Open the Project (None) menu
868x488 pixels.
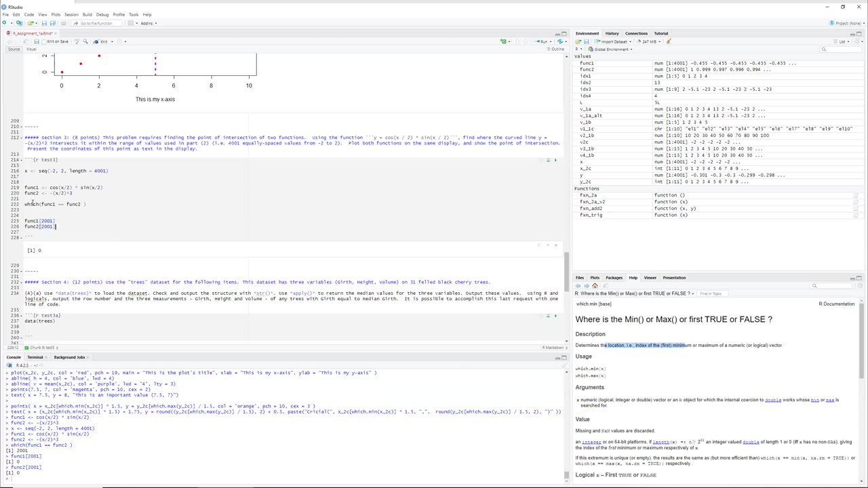846,23
